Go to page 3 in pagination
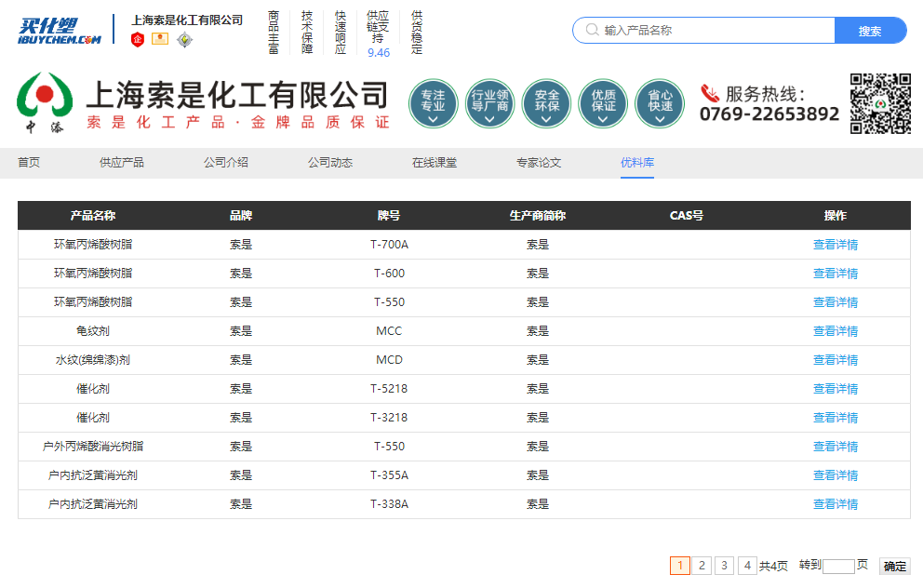 (x=724, y=566)
